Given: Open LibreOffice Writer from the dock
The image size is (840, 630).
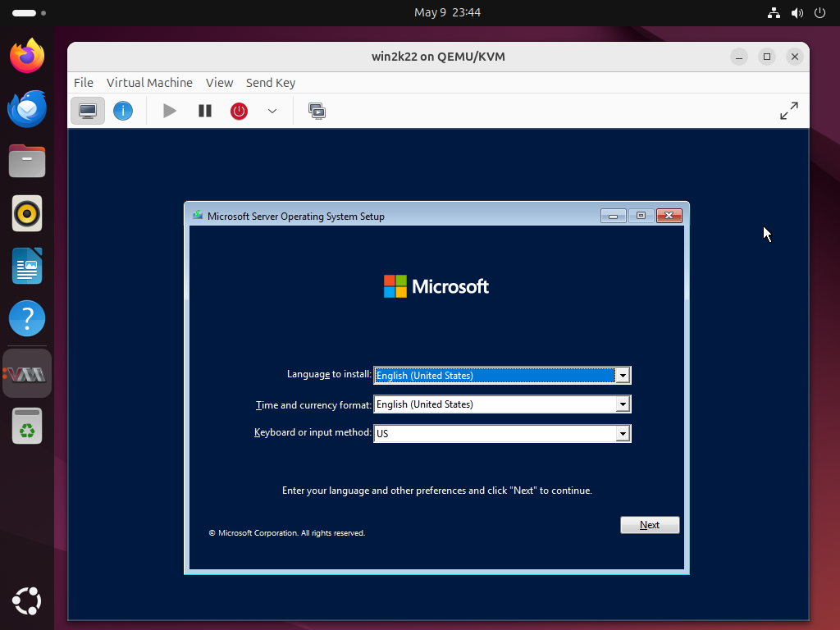Looking at the screenshot, I should click(27, 266).
